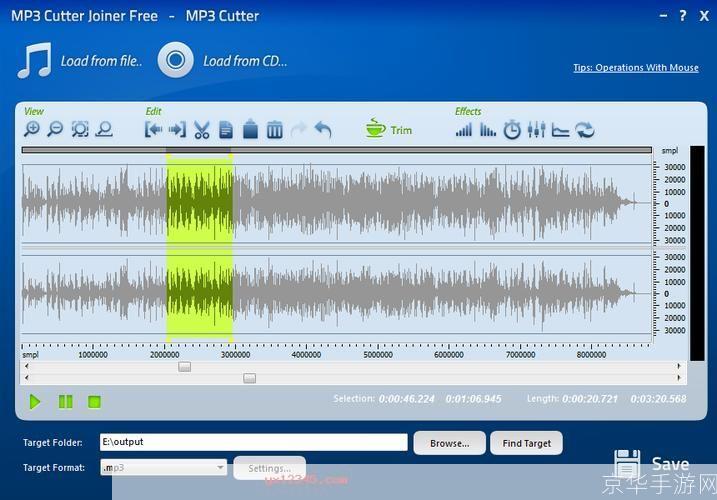
Task: Paste audio from the clipboard
Action: pos(250,129)
